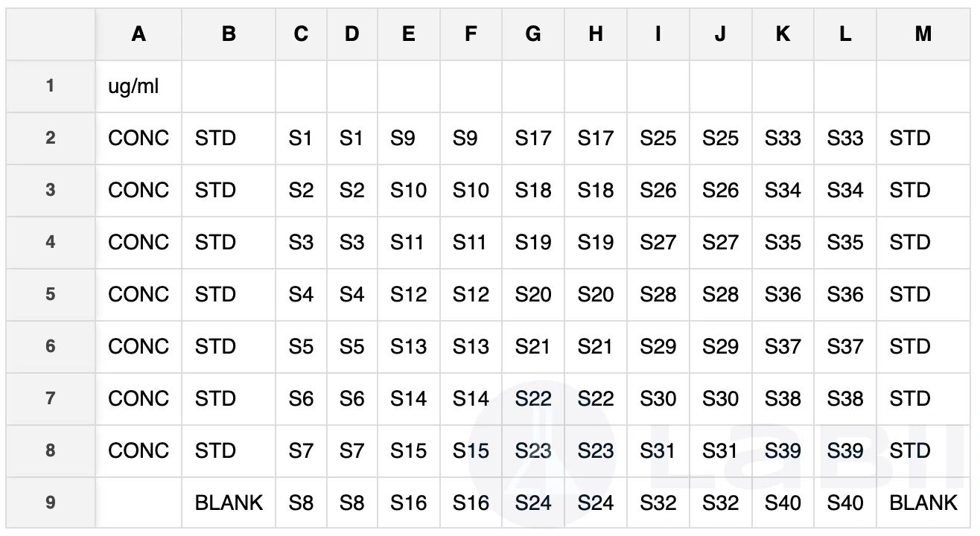Select column header M
This screenshot has height=536, width=980.
pyautogui.click(x=923, y=35)
